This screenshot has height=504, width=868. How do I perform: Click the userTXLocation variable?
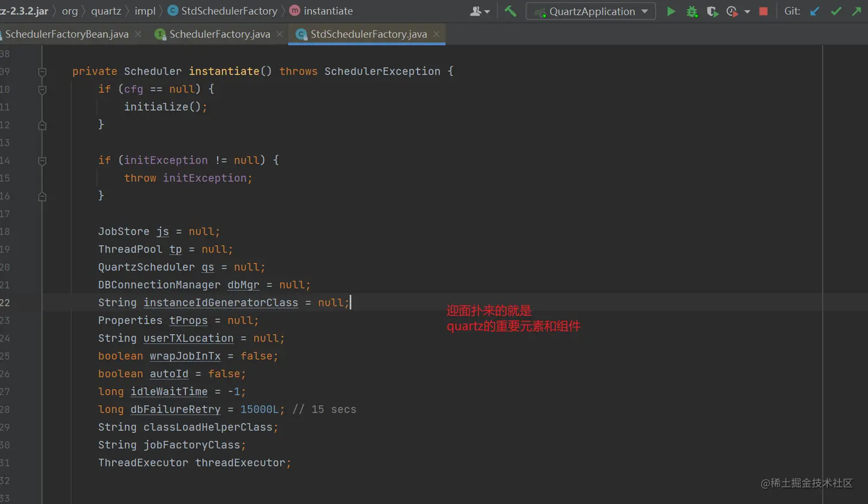pyautogui.click(x=188, y=338)
